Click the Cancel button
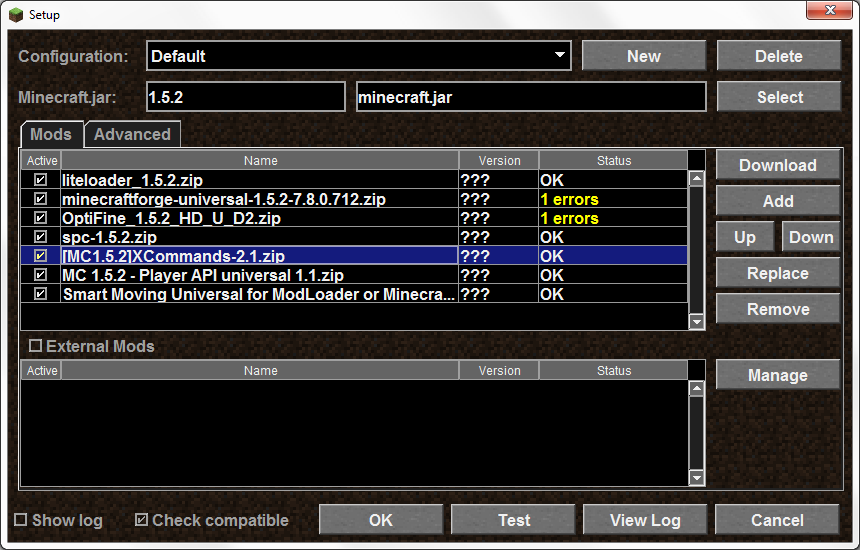Viewport: 860px width, 550px height. (x=777, y=520)
